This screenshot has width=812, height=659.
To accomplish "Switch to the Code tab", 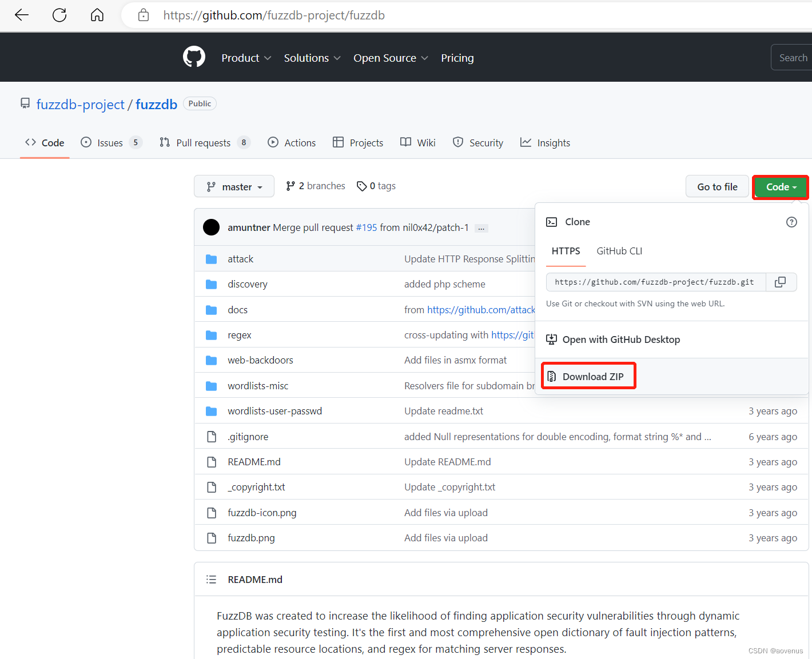I will click(x=45, y=143).
